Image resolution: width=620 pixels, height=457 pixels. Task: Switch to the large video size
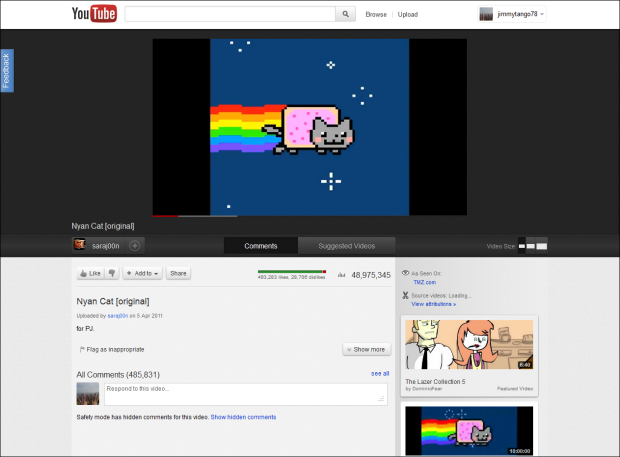[x=542, y=245]
